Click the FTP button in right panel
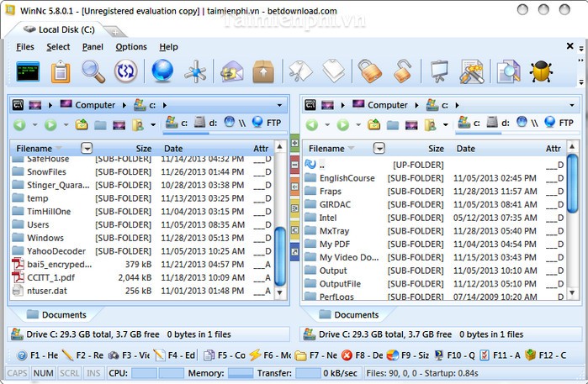This screenshot has height=384, width=588. point(559,123)
